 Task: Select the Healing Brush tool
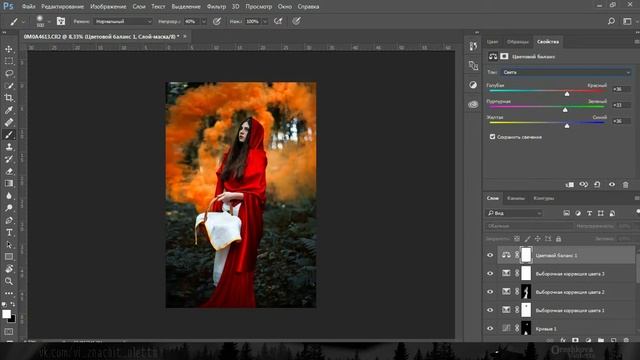tap(9, 122)
